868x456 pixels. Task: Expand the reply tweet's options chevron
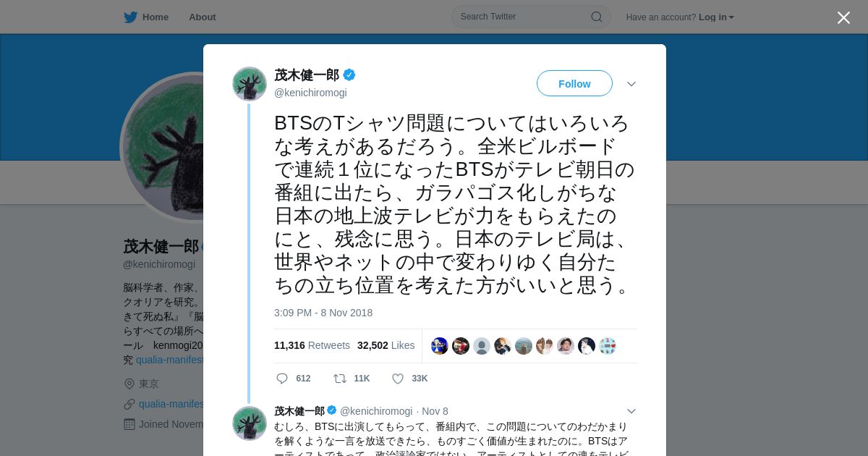631,411
